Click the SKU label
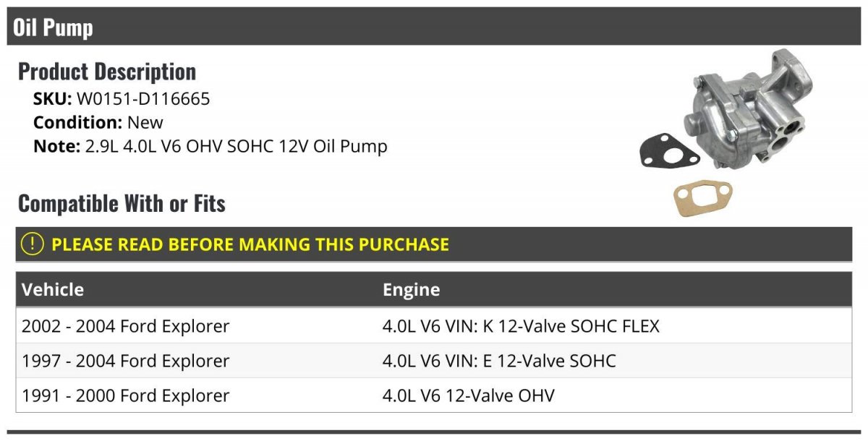868x441 pixels. point(53,99)
